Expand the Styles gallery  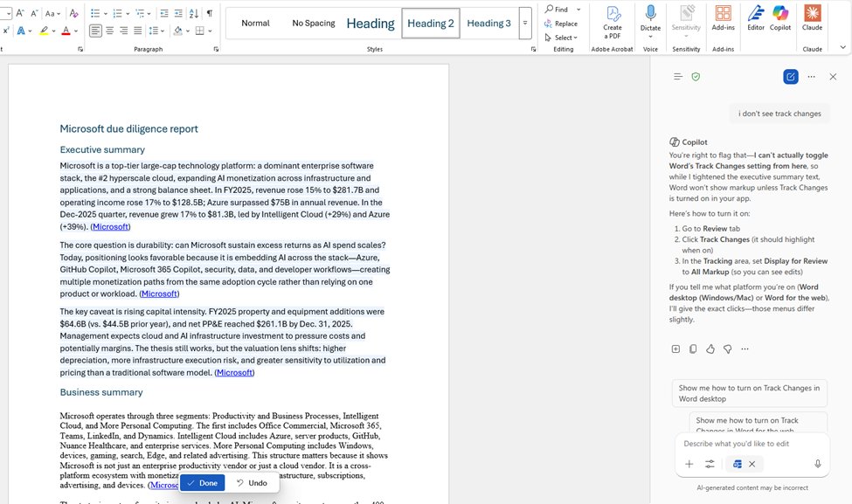click(525, 24)
